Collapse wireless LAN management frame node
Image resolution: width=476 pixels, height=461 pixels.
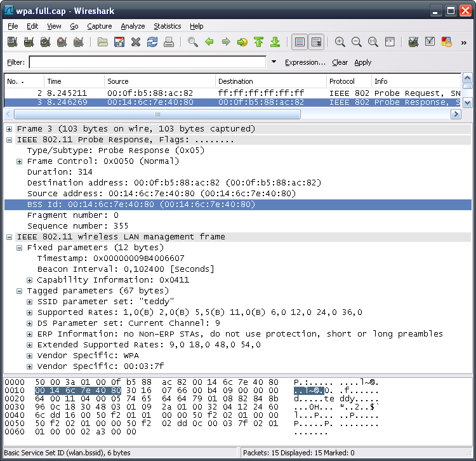pos(9,237)
